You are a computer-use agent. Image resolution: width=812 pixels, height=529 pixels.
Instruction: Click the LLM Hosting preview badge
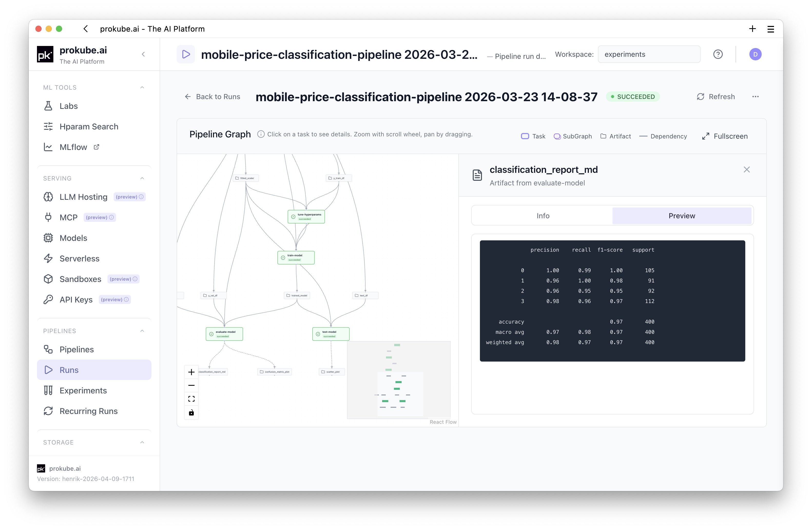130,197
